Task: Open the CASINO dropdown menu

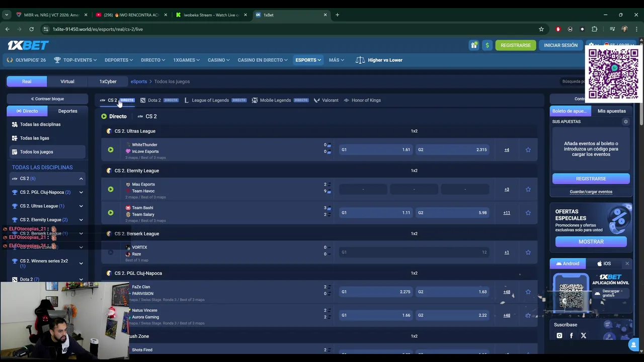Action: point(219,60)
